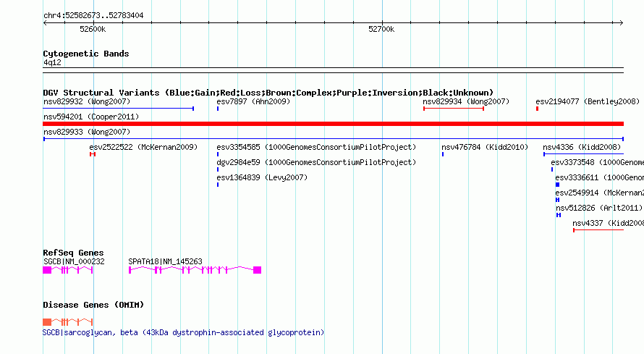Click the blue esv3354585 gain marker
Screen dimensions: 644x354
point(218,154)
